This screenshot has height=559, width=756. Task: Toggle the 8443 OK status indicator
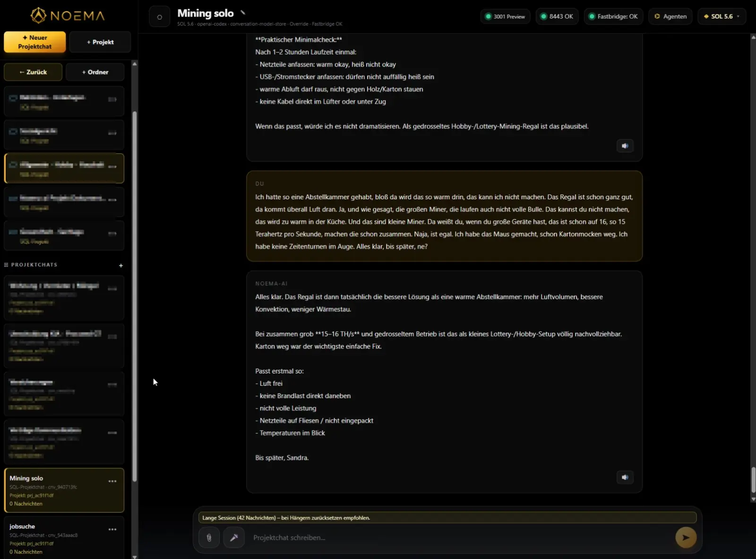click(557, 17)
